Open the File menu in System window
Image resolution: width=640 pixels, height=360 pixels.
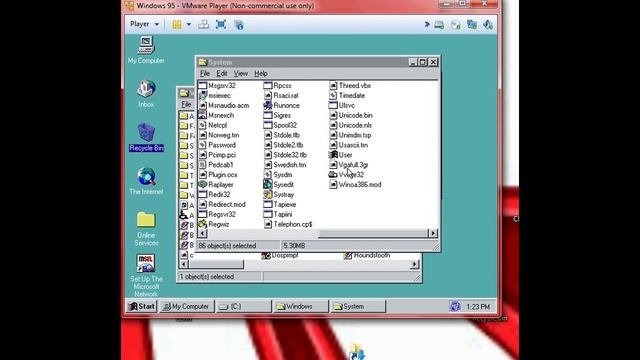click(204, 73)
